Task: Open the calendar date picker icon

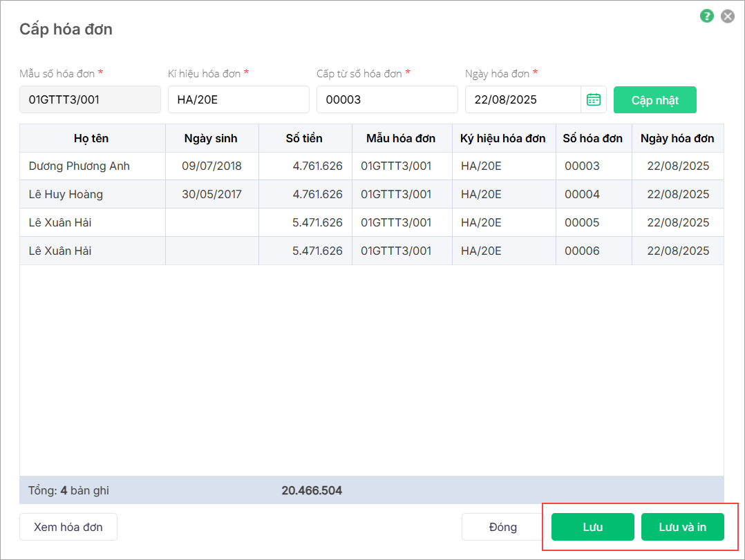Action: (x=594, y=99)
